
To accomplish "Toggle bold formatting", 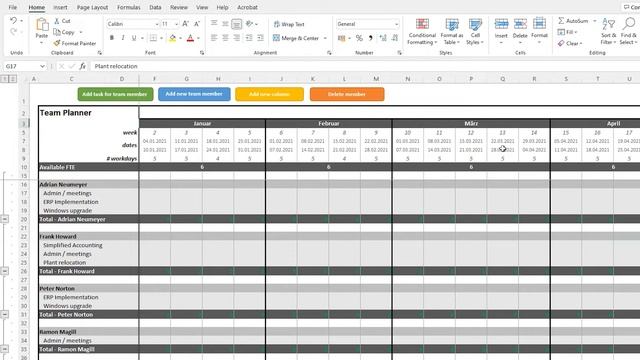I will tap(112, 38).
